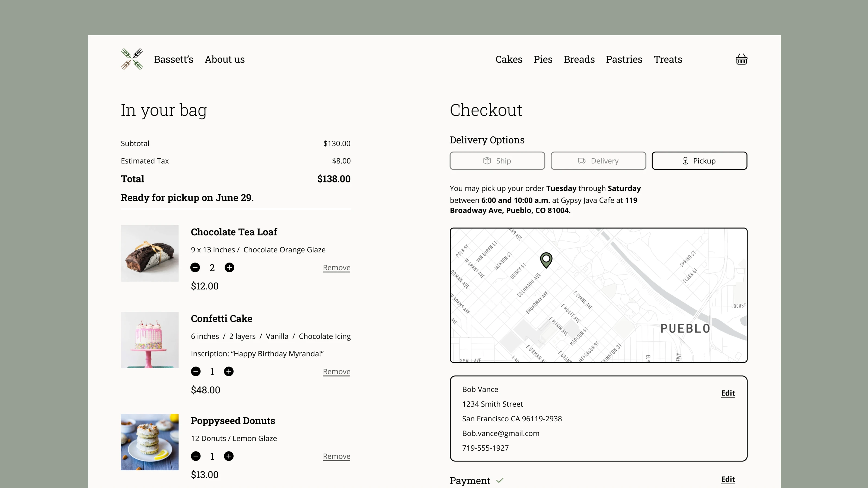
Task: Click the Confetti Cake title
Action: 221,319
